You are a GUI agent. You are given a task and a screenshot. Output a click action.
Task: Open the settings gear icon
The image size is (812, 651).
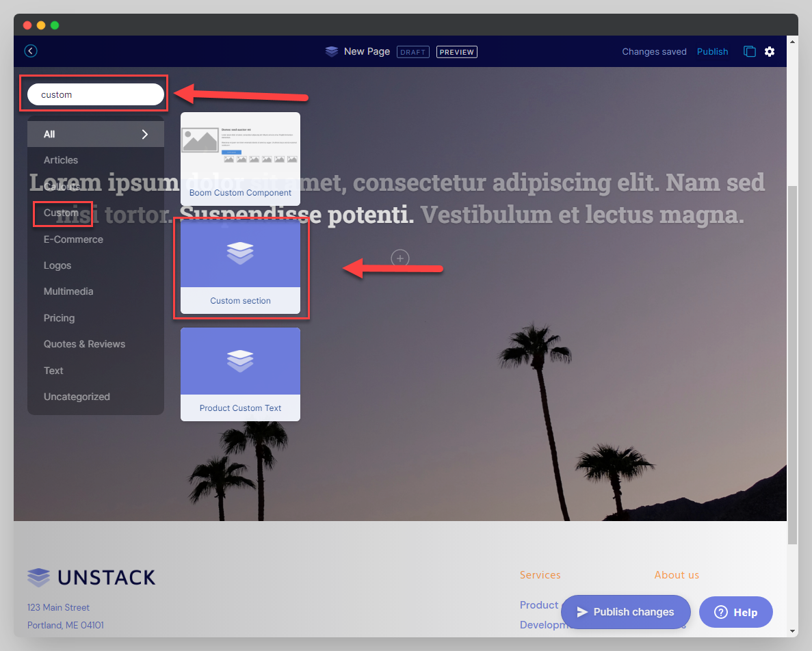point(770,51)
